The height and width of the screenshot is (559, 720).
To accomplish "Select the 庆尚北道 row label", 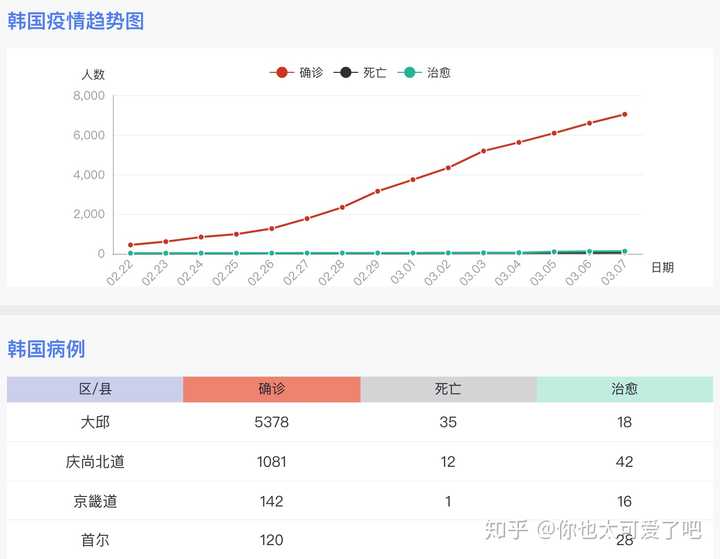I will pos(95,462).
